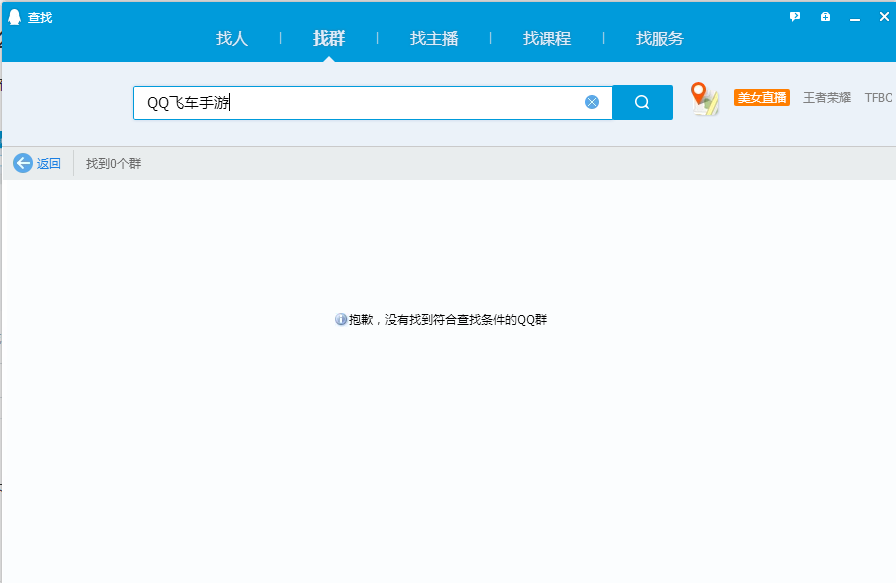Image resolution: width=896 pixels, height=583 pixels.
Task: Click the magnifier search button
Action: (x=642, y=102)
